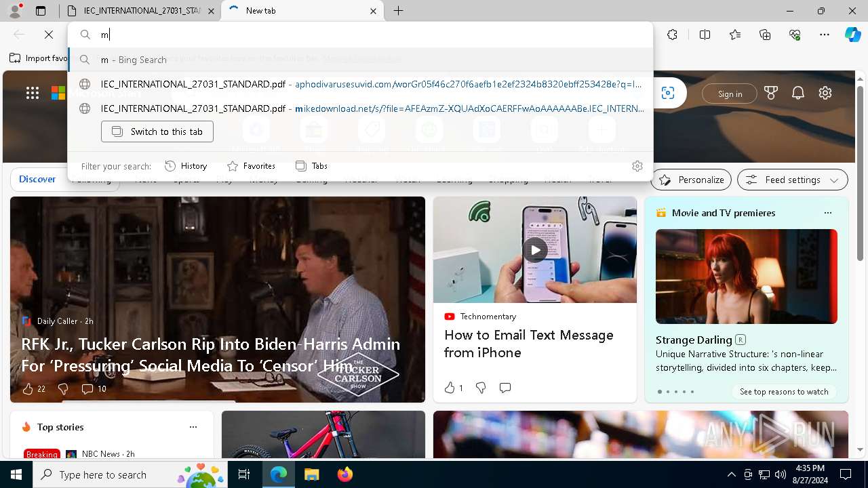Filter search by Tabs
The width and height of the screenshot is (868, 488).
[311, 166]
